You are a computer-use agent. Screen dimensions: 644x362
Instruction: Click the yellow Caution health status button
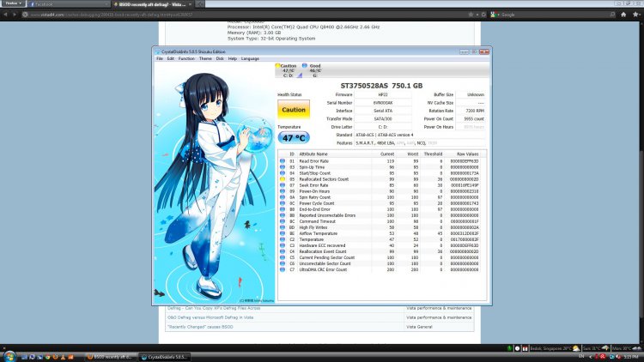point(294,110)
